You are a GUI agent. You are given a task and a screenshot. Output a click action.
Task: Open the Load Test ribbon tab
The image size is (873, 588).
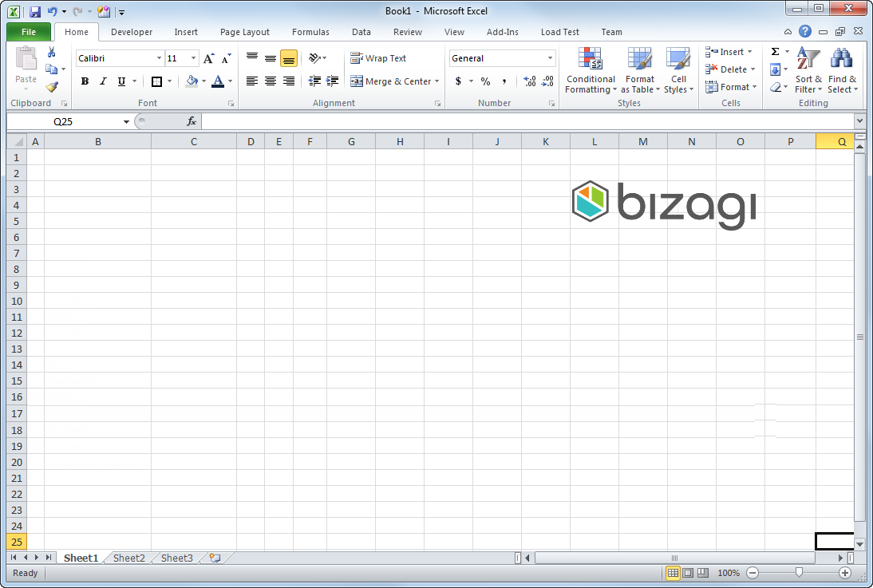tap(559, 32)
